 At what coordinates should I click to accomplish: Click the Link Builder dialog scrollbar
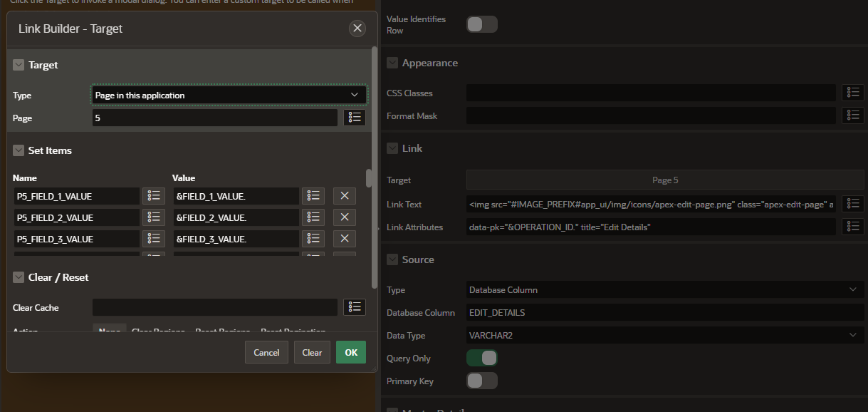click(x=375, y=164)
